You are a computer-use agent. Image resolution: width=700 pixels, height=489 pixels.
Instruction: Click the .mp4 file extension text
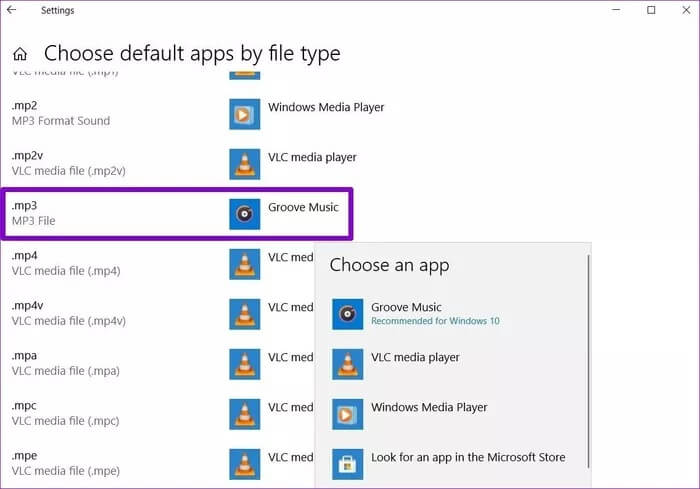tap(25, 256)
